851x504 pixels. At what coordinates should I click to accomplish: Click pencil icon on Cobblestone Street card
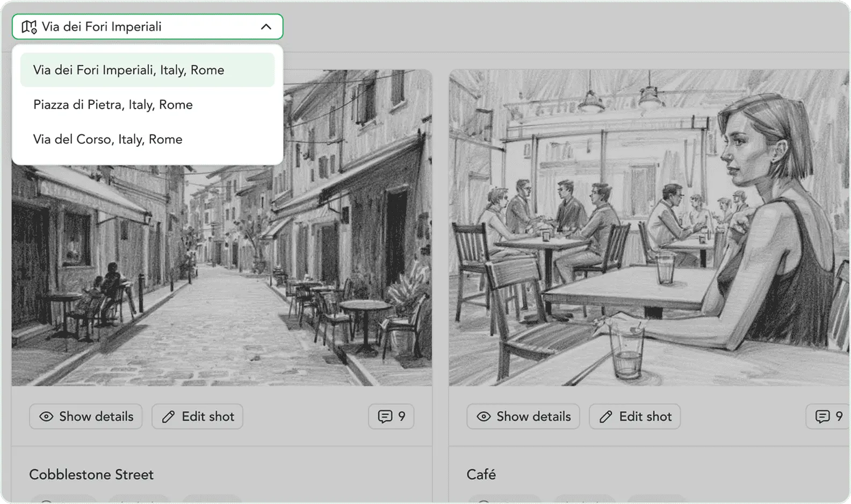(x=168, y=417)
